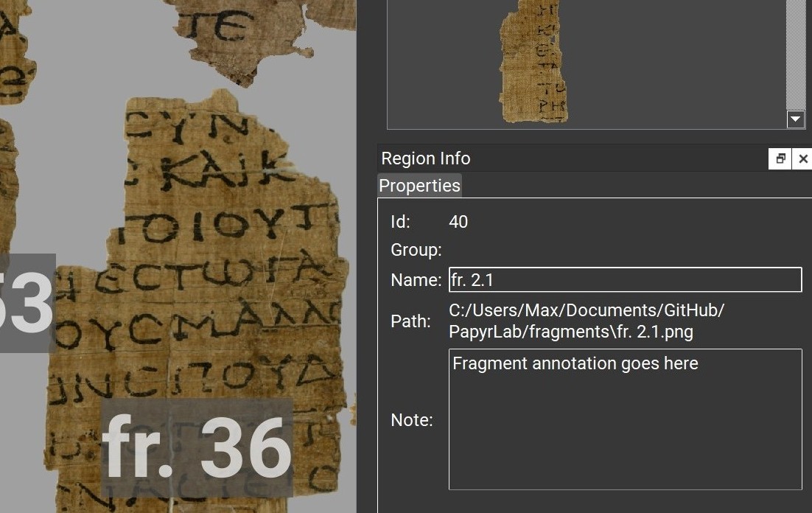Click the Note label in Properties
812x513 pixels.
[412, 419]
